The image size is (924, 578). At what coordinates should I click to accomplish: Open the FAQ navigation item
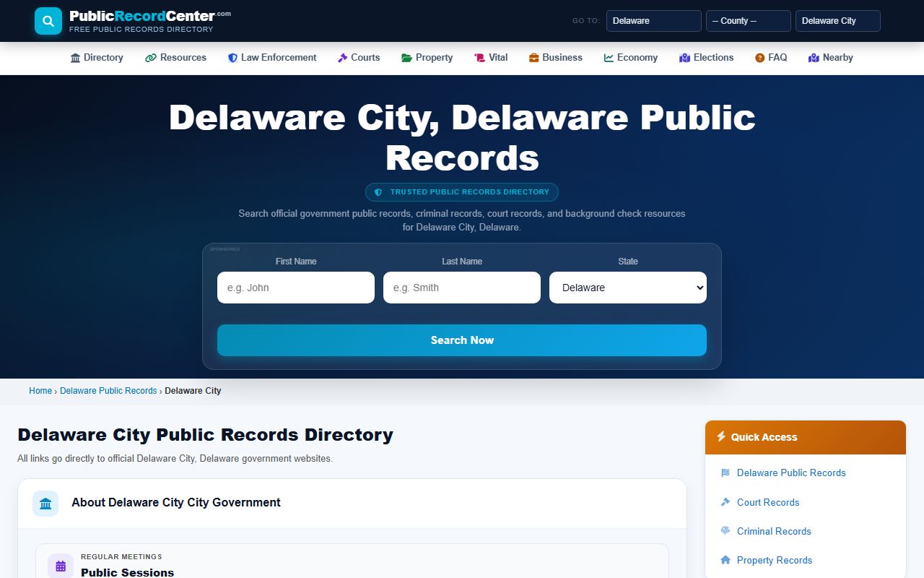pos(771,58)
